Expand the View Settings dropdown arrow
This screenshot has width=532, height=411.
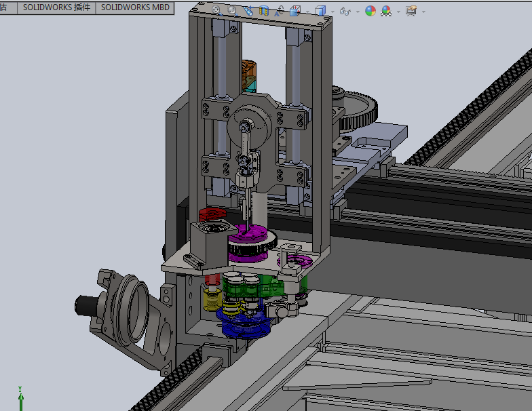423,12
